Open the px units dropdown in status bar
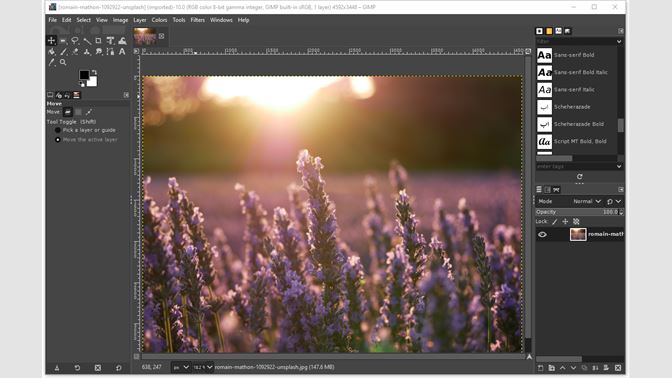Viewport: 672px width, 378px height. tap(181, 367)
